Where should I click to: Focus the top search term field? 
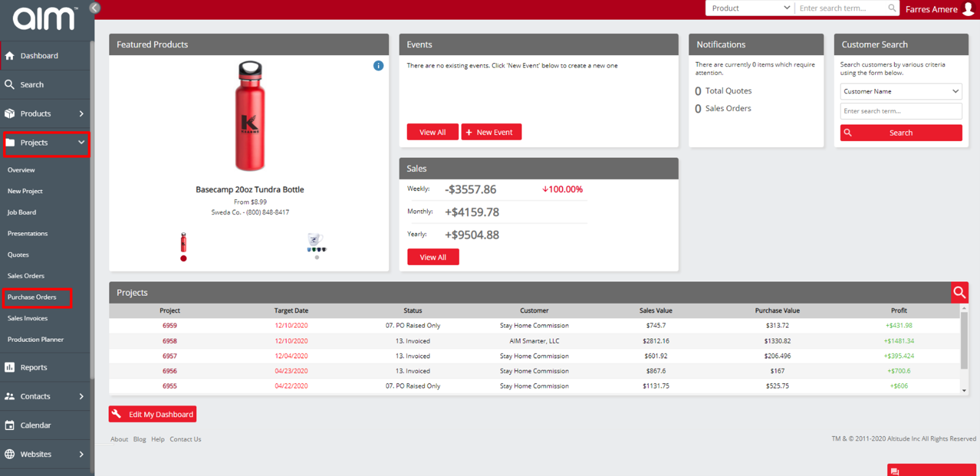[x=841, y=8]
